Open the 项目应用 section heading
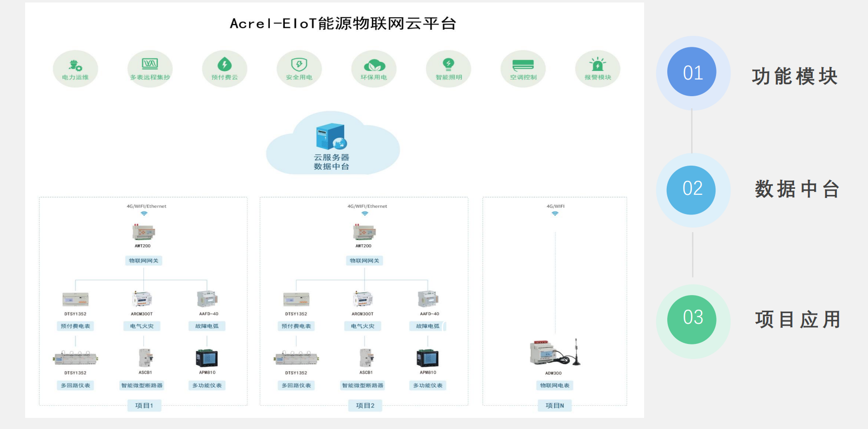 [798, 319]
